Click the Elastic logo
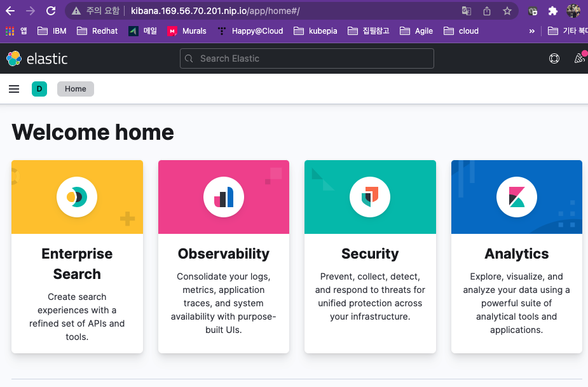 (37, 58)
